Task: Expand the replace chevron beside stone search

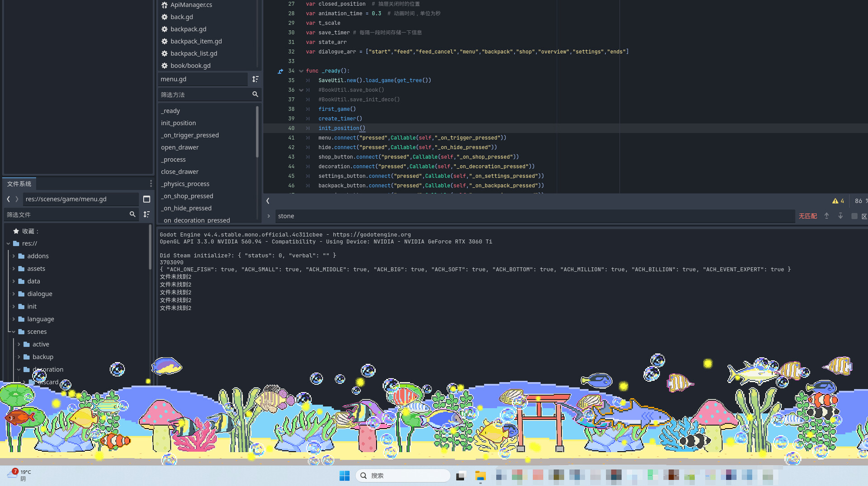Action: tap(269, 216)
